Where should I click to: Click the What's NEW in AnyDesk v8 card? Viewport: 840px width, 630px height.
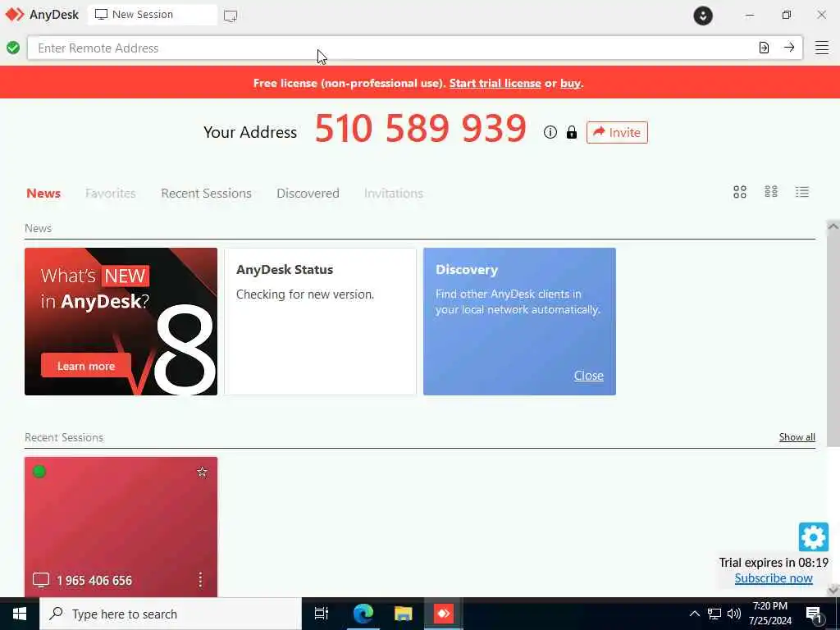121,322
